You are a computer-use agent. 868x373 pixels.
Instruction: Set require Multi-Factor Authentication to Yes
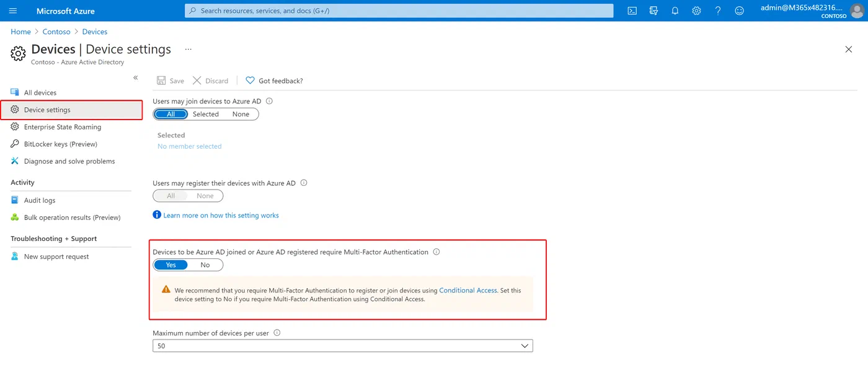(170, 265)
